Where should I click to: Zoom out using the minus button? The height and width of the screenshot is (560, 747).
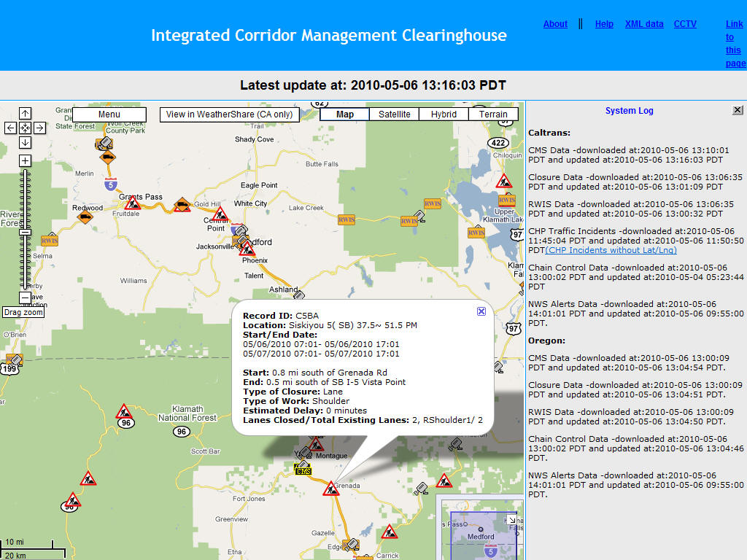pos(25,297)
